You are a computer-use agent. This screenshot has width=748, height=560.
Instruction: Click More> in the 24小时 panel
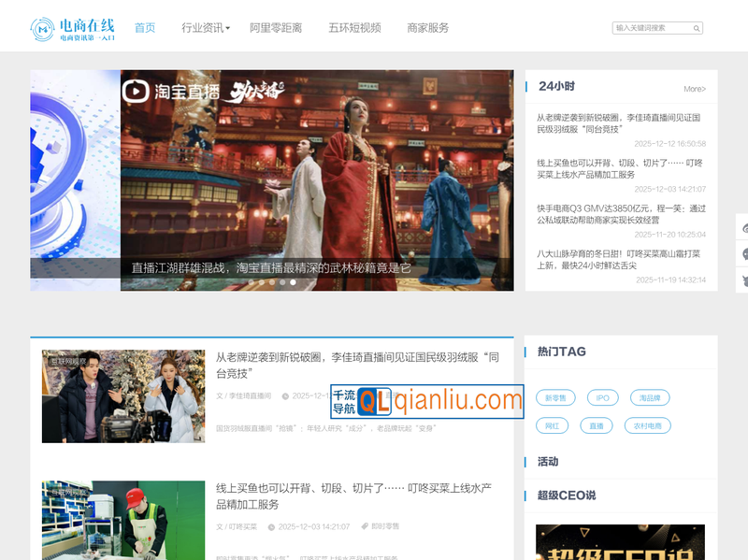tap(694, 89)
